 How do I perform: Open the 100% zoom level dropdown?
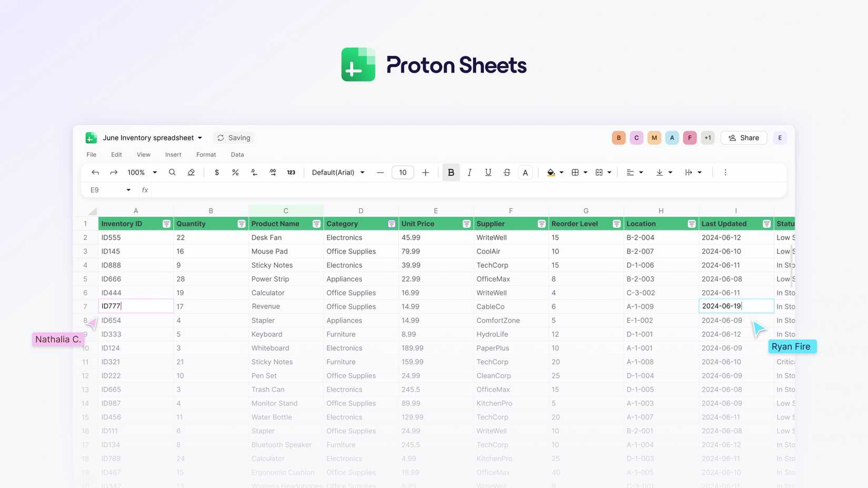tap(141, 172)
